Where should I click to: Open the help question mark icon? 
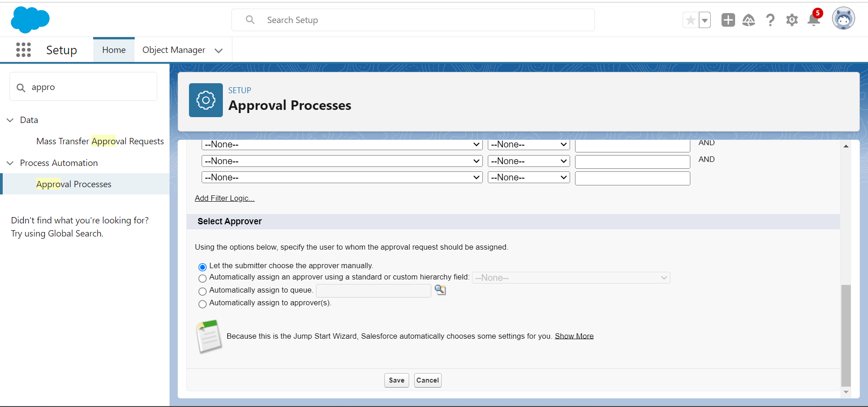click(x=770, y=20)
